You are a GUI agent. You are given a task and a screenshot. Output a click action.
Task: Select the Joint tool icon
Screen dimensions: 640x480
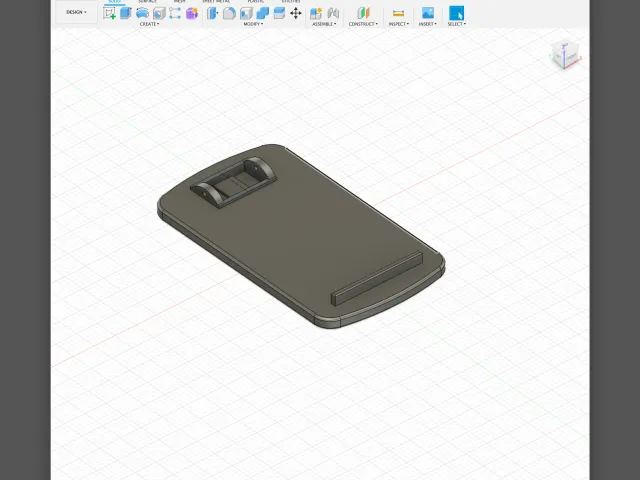point(333,13)
